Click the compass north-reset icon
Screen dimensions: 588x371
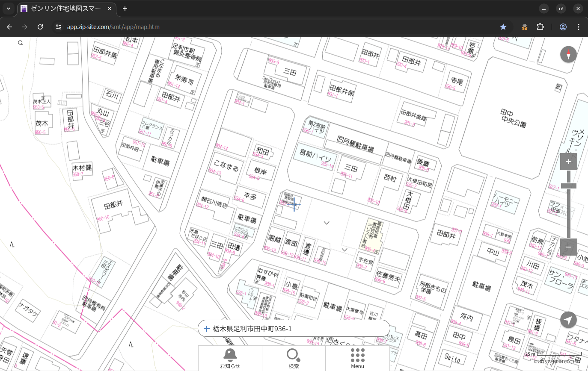(568, 55)
